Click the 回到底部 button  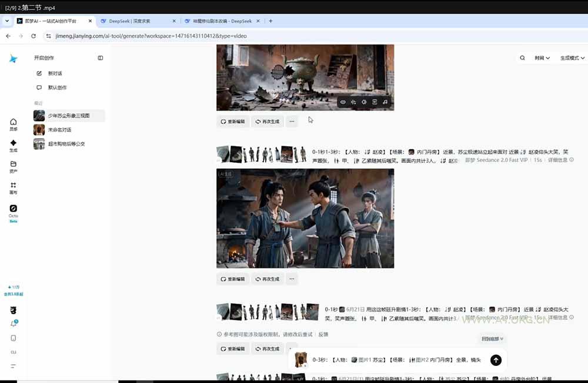(x=492, y=339)
